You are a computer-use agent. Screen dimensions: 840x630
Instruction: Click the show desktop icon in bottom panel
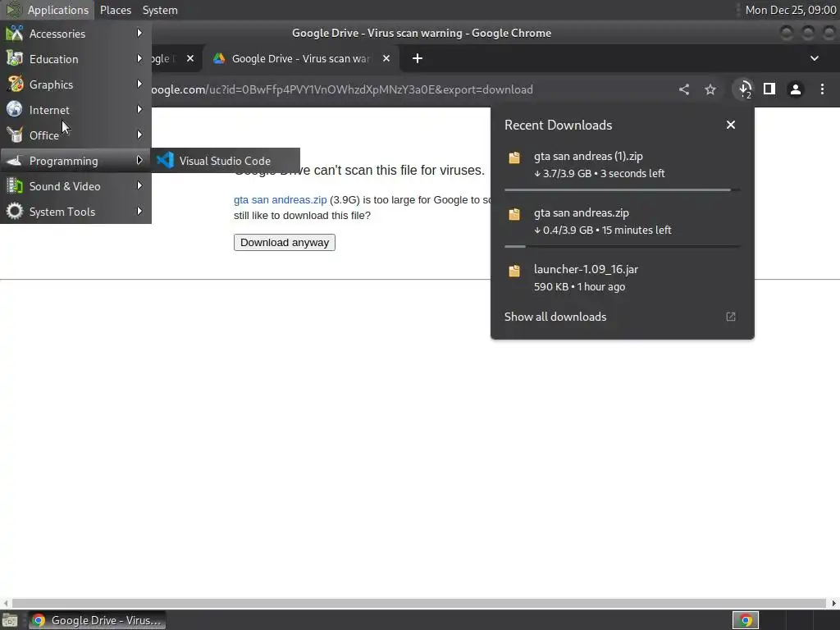(x=10, y=621)
